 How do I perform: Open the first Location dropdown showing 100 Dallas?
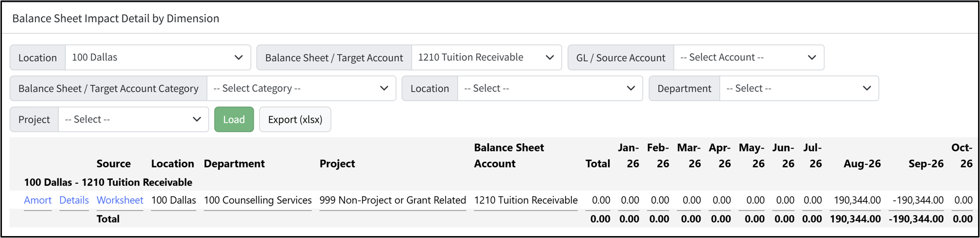[x=158, y=58]
